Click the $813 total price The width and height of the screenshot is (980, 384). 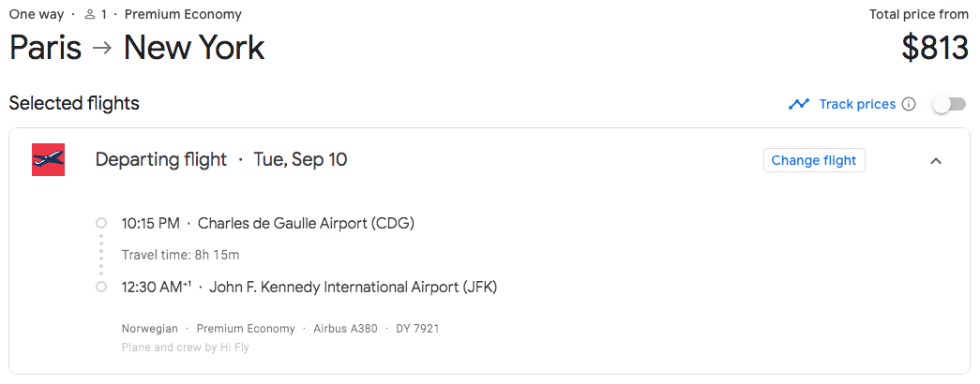coord(934,48)
